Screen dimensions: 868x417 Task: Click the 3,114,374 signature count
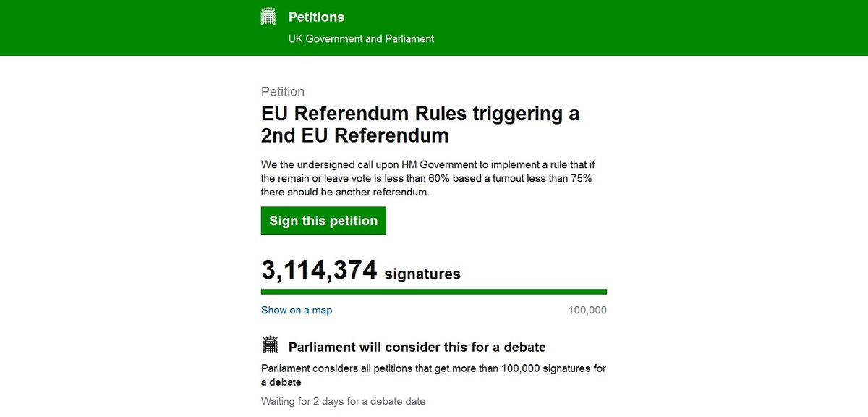(319, 271)
